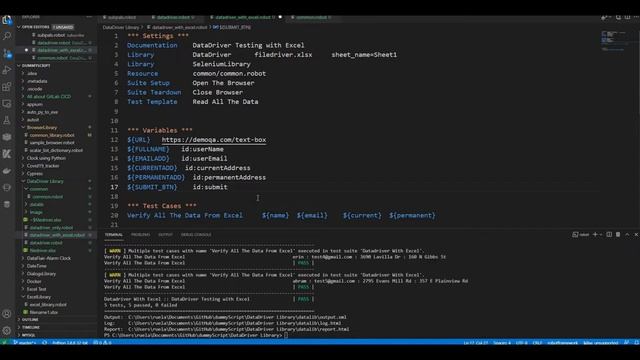Open datadriver_only.robot file

[51, 227]
